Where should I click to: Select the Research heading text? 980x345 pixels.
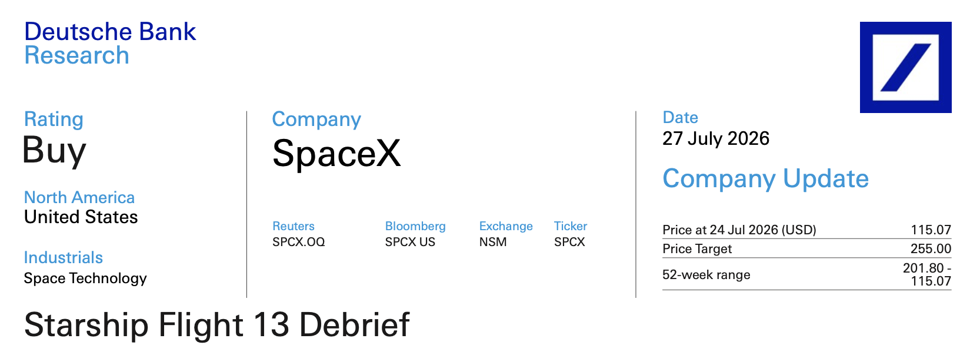point(77,55)
